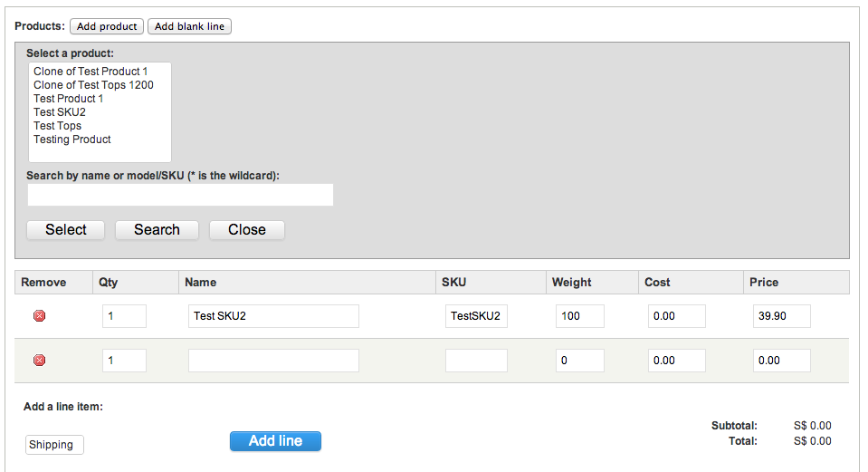Open the Shipping line item dropdown
The height and width of the screenshot is (472, 868).
point(54,444)
